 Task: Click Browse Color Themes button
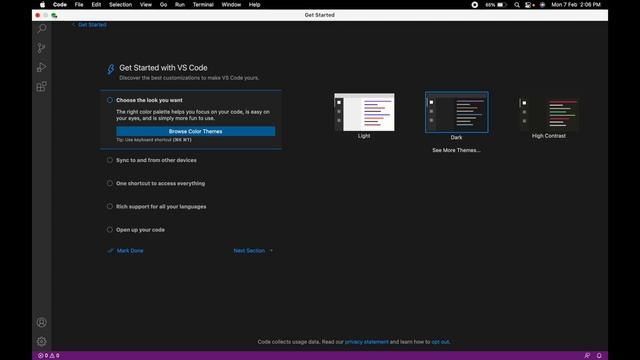point(196,131)
